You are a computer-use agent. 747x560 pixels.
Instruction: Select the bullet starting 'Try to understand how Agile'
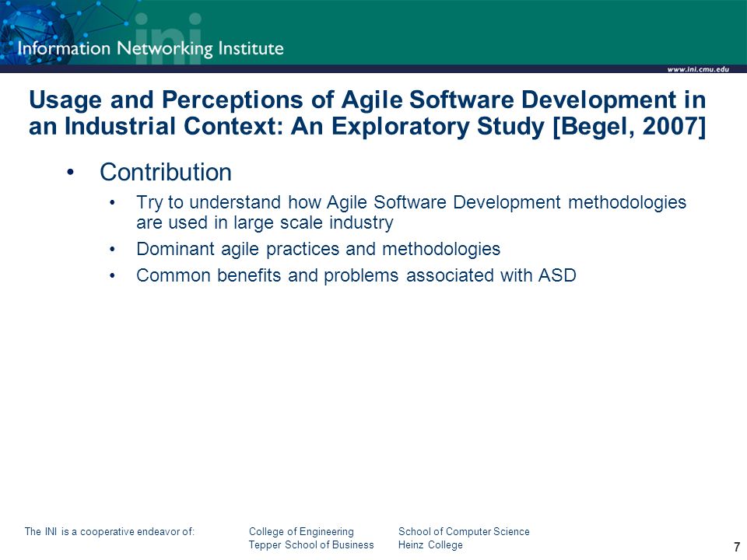coord(411,212)
